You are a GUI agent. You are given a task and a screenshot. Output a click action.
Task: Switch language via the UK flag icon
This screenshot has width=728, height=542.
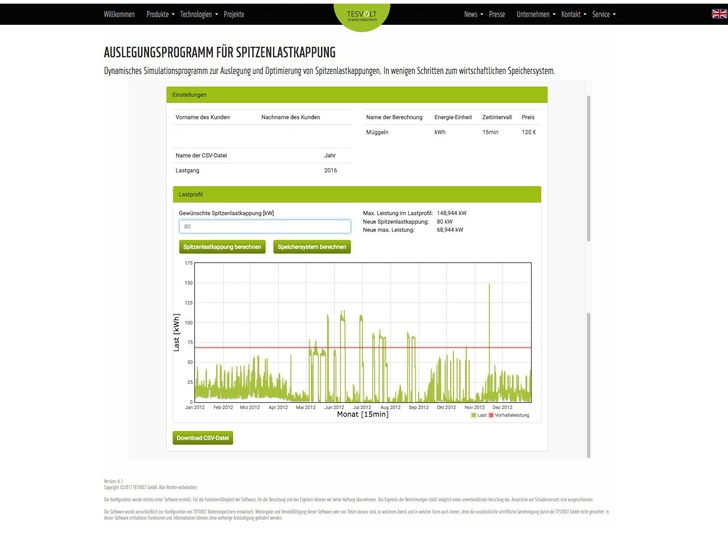(719, 14)
